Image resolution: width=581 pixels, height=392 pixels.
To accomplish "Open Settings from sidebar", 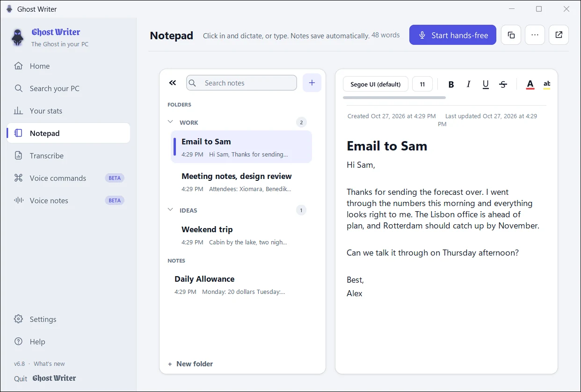I will 68,319.
